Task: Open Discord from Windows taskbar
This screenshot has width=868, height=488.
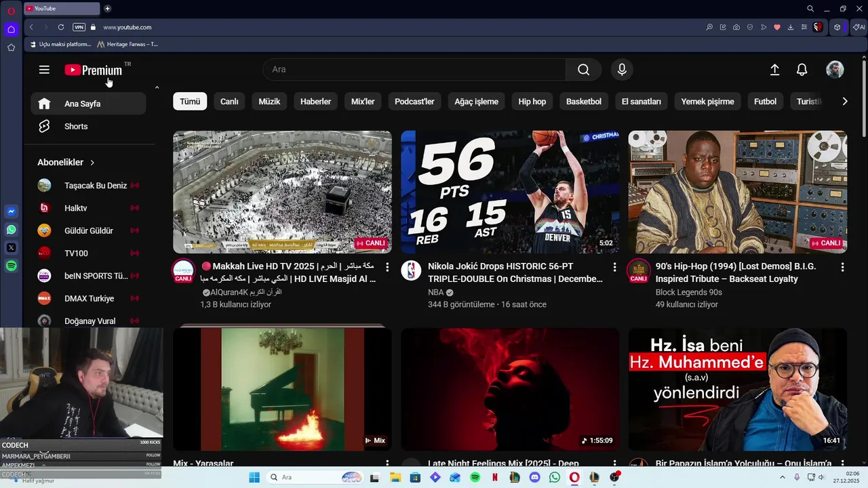Action: click(535, 477)
